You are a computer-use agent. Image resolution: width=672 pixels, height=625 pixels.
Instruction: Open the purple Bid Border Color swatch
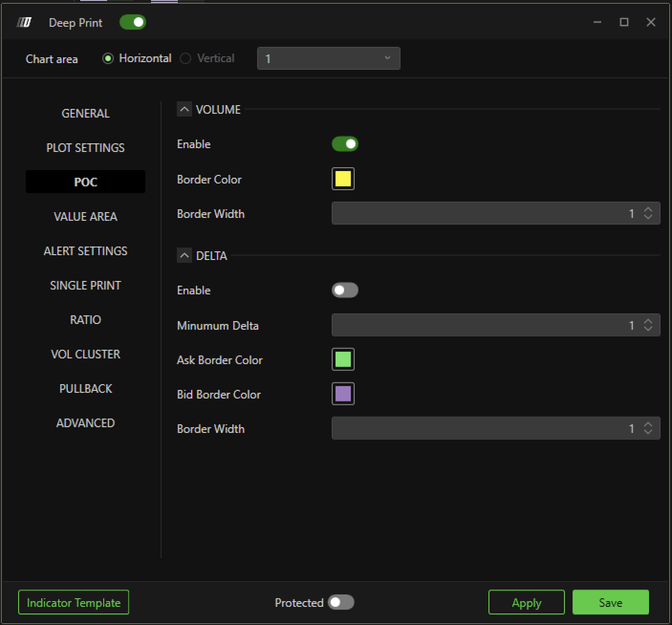[343, 394]
